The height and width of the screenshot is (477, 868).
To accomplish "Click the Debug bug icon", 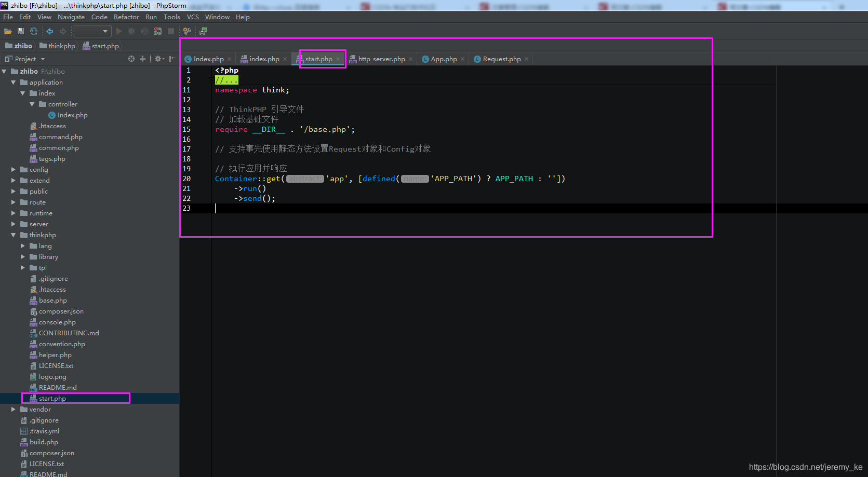I will point(132,31).
